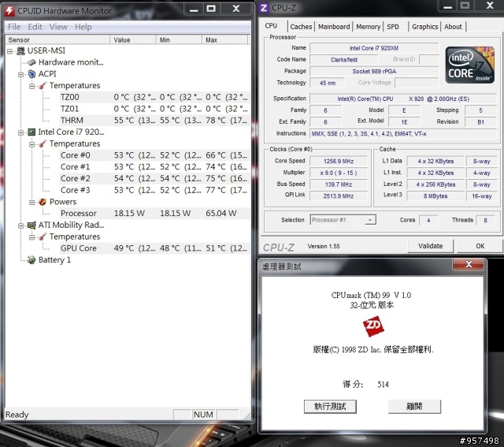Click the OK button in CPU-Z

pos(480,246)
